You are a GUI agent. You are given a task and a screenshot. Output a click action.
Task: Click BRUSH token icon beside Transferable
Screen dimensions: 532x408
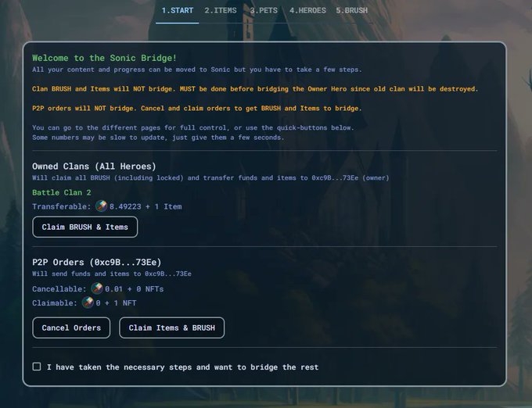pyautogui.click(x=101, y=206)
